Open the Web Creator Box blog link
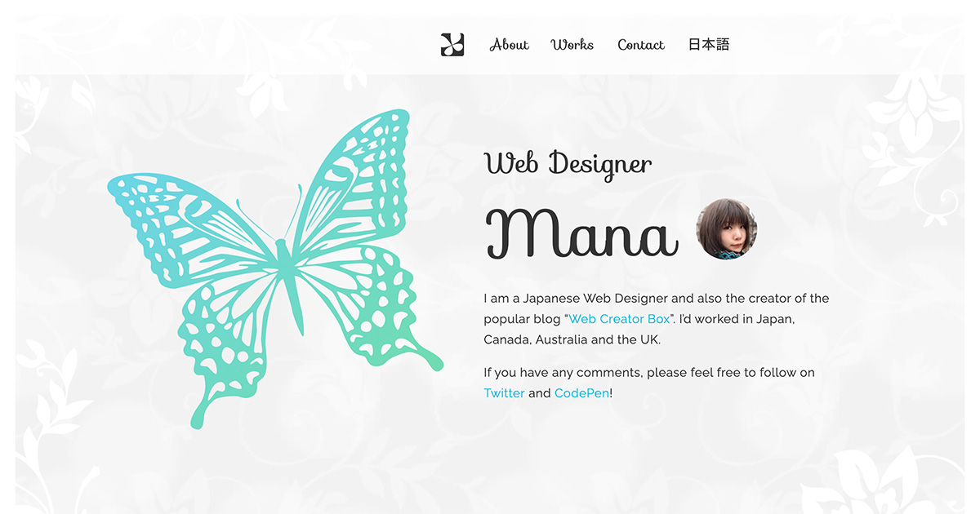This screenshot has height=514, width=980. pos(619,319)
